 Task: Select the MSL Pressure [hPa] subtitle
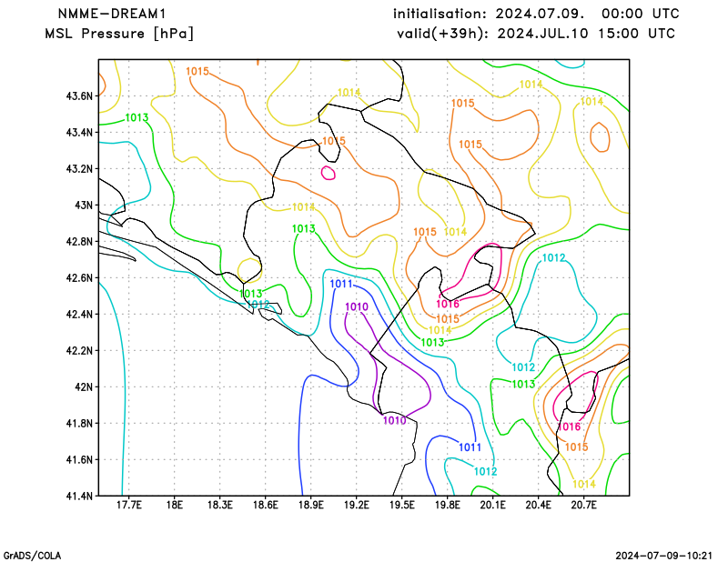click(x=119, y=34)
